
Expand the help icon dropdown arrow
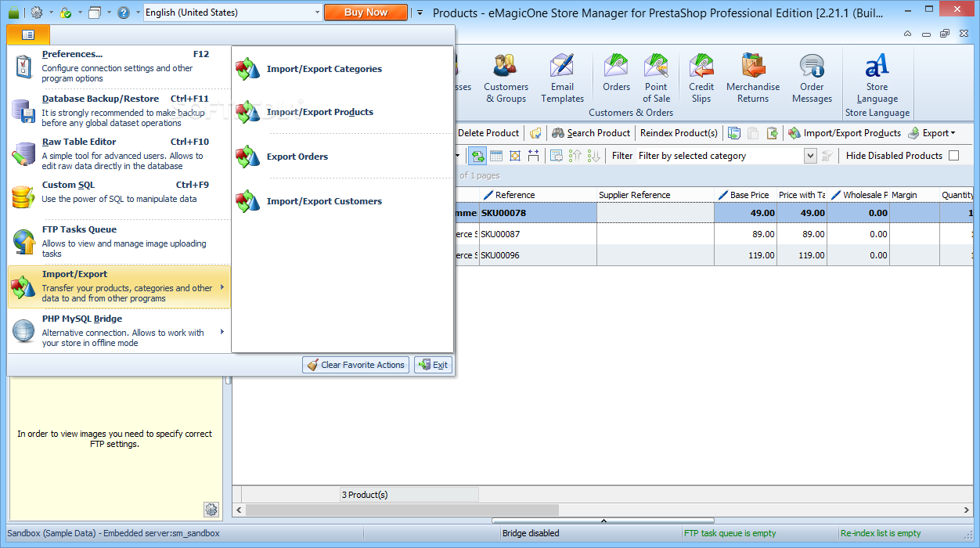(138, 13)
